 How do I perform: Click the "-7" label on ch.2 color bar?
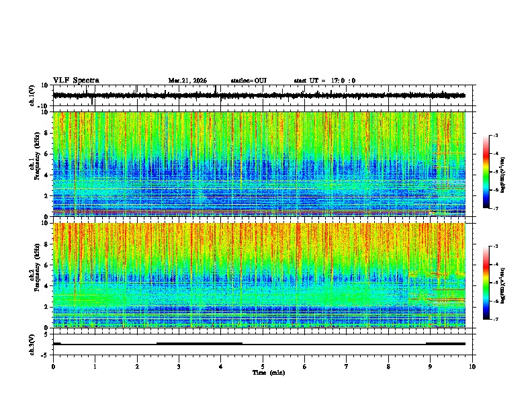point(495,319)
